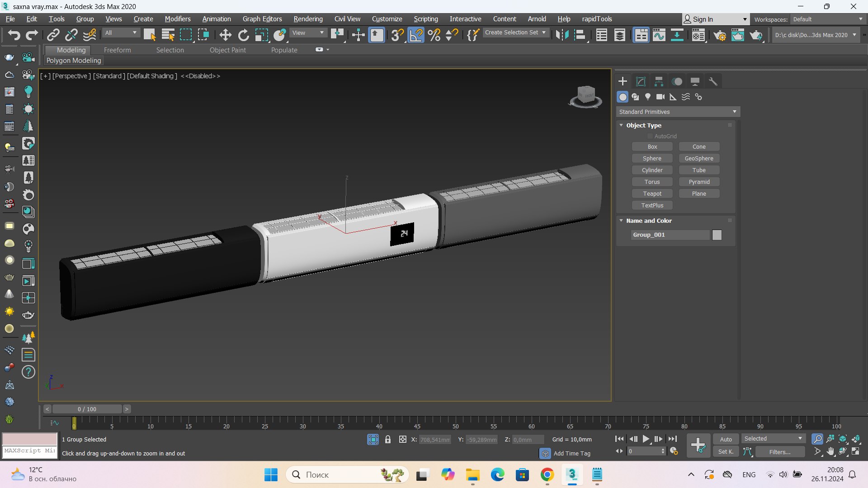
Task: Open the Hierarchy command panel
Action: (x=659, y=81)
